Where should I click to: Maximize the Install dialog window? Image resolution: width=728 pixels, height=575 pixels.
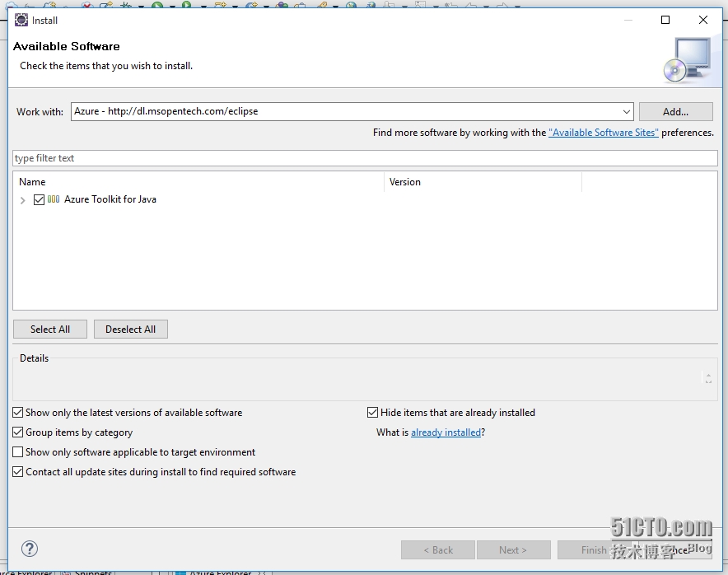[665, 20]
